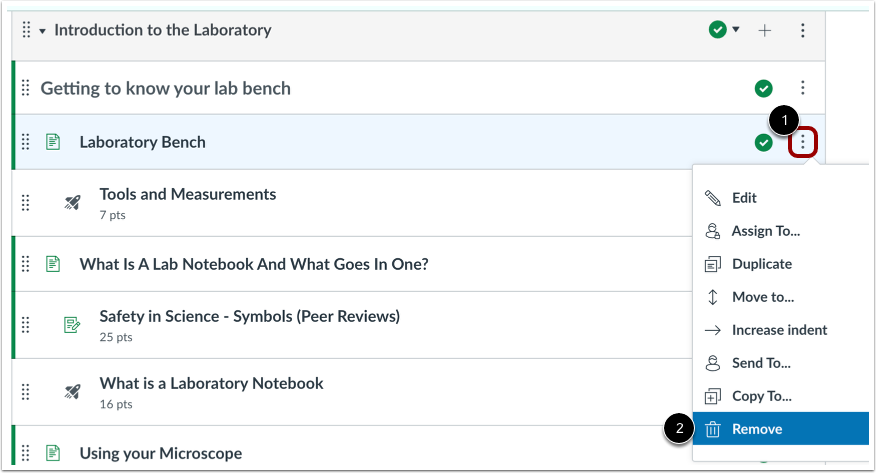This screenshot has width=876, height=473.
Task: Click the rocket quiz icon for Tools and Measurements
Action: click(72, 202)
